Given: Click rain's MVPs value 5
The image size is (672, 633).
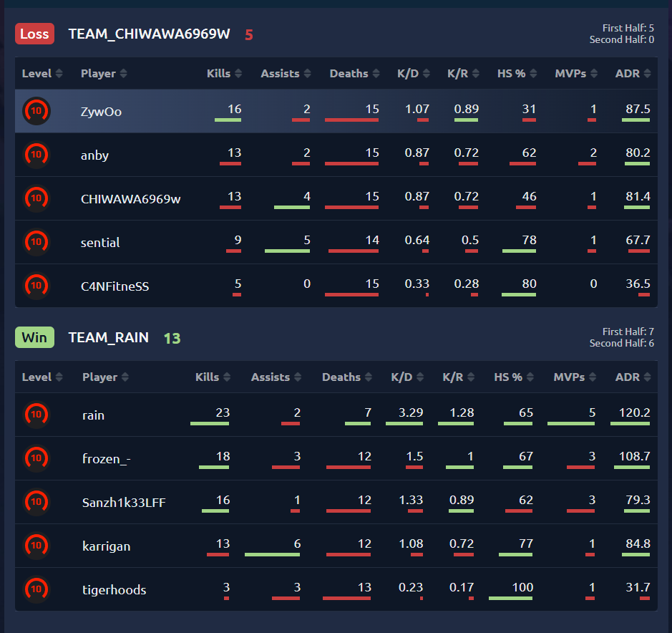Looking at the screenshot, I should [x=593, y=412].
